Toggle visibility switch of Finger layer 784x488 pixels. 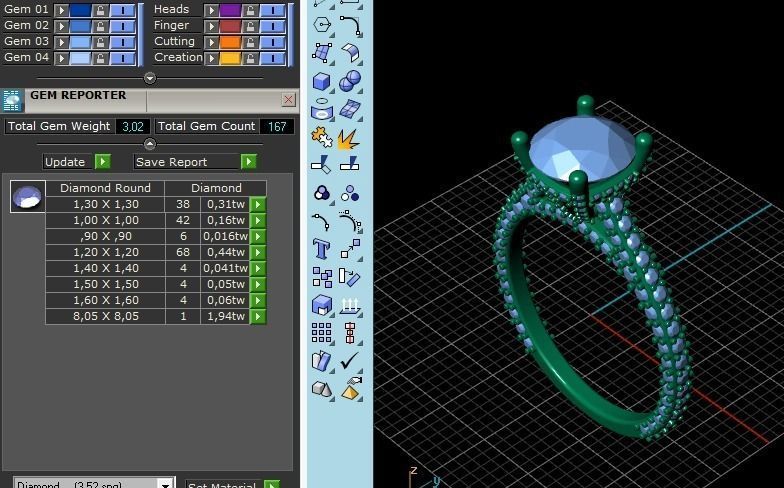pos(272,26)
